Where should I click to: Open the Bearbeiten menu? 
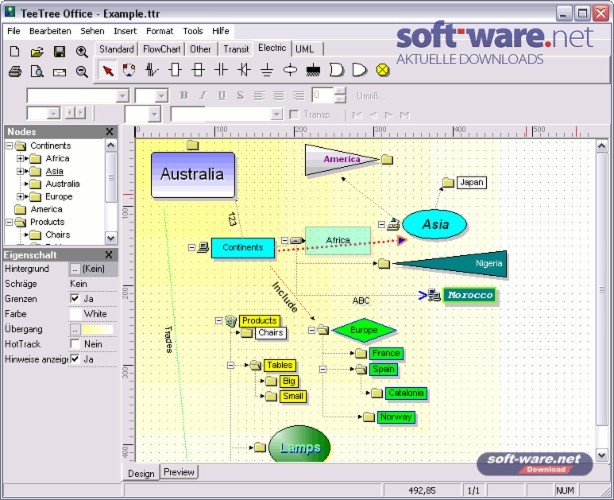(x=50, y=31)
